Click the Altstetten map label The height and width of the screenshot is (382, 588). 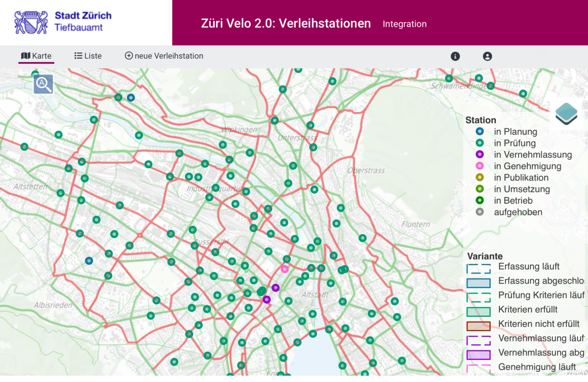click(x=30, y=186)
